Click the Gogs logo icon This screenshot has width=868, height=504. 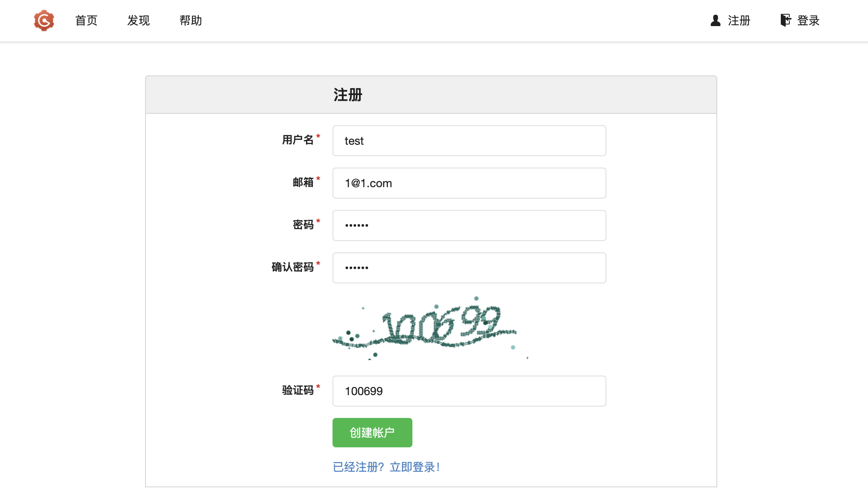pyautogui.click(x=44, y=20)
